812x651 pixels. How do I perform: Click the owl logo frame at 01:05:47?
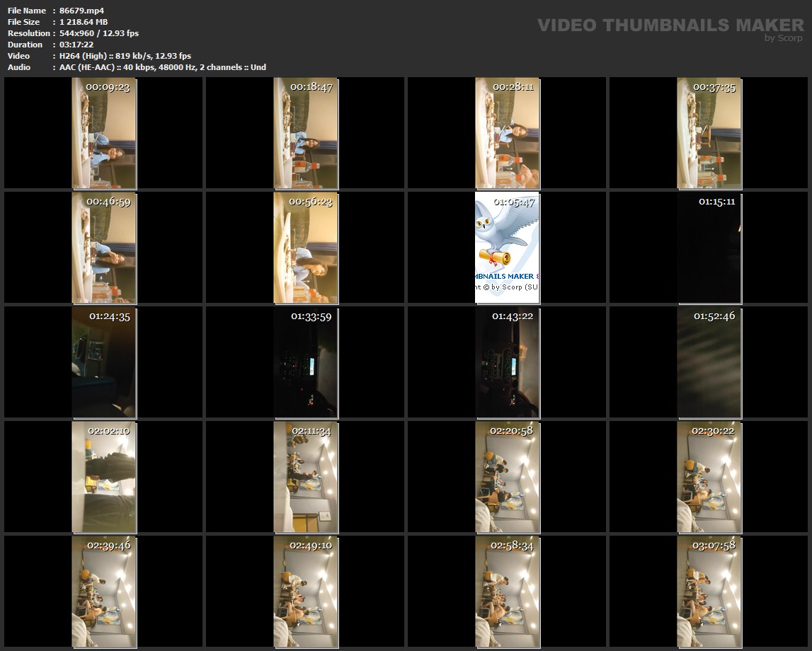click(507, 248)
